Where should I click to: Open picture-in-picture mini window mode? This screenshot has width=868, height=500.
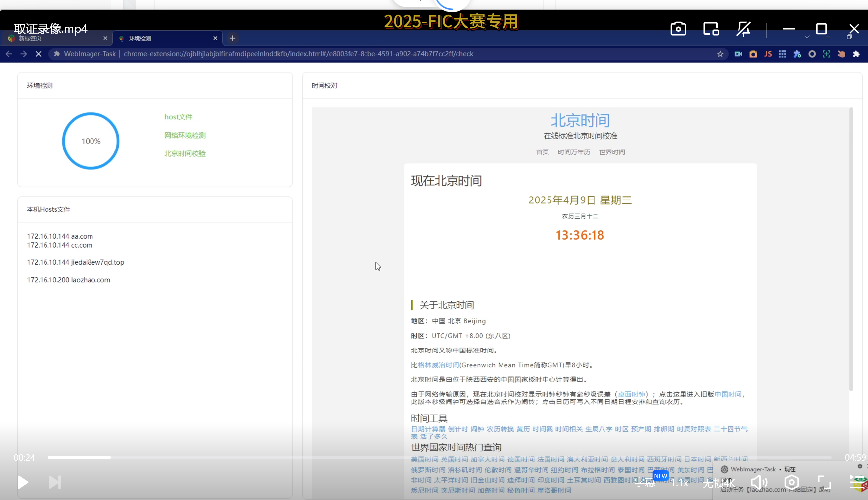[x=711, y=29]
